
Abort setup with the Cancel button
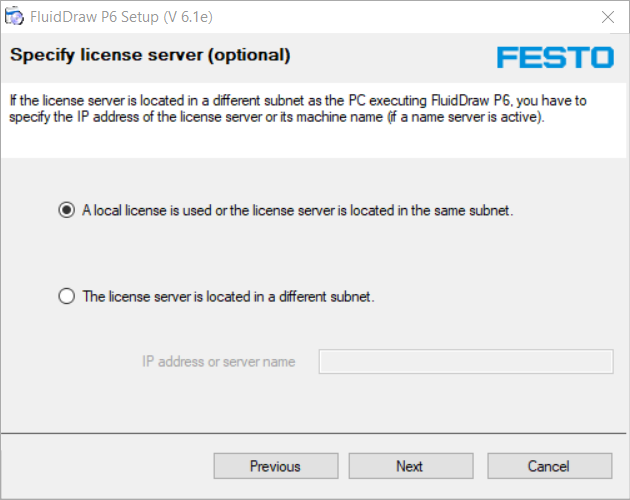550,466
